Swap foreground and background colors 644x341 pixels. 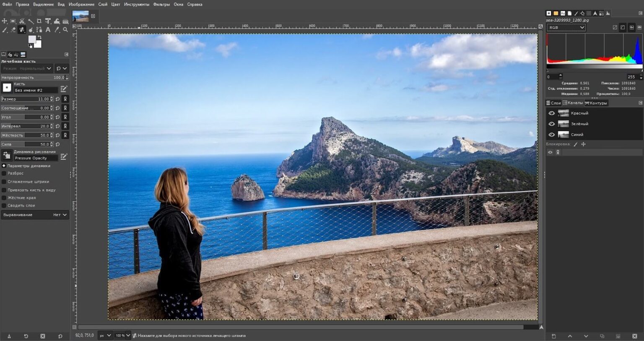39,37
